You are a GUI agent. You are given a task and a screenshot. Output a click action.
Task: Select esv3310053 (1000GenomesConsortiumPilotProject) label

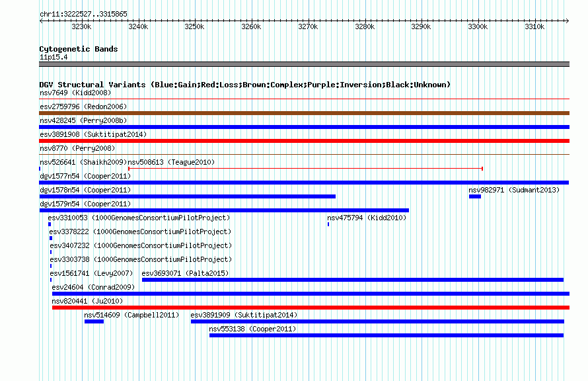point(139,218)
